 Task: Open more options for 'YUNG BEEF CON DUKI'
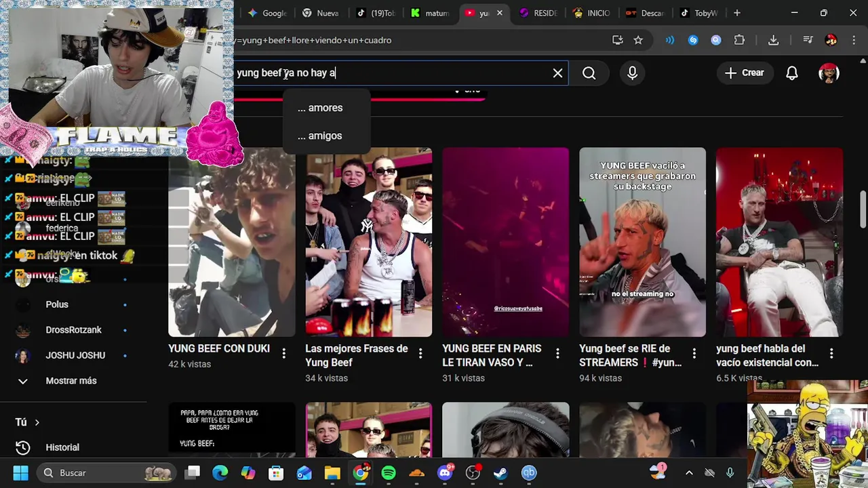283,353
